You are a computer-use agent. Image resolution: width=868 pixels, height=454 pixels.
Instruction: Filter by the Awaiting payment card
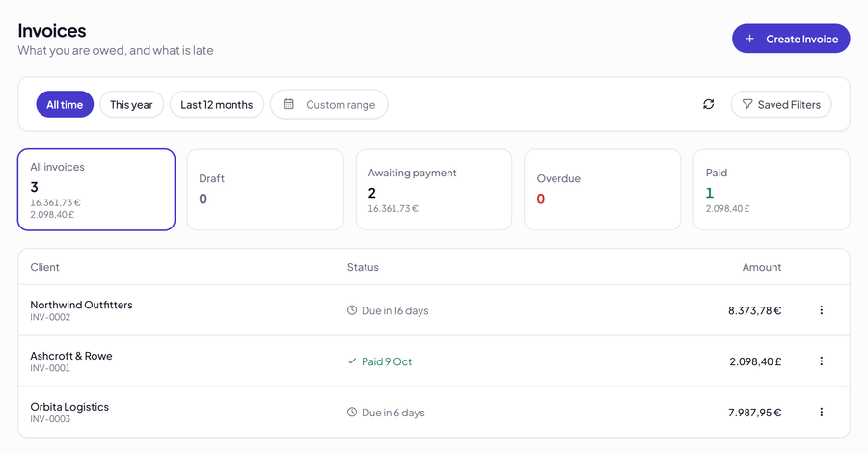pyautogui.click(x=434, y=190)
